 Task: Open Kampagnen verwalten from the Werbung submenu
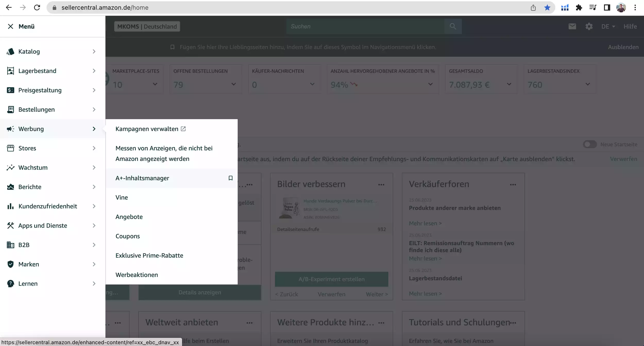[150, 129]
